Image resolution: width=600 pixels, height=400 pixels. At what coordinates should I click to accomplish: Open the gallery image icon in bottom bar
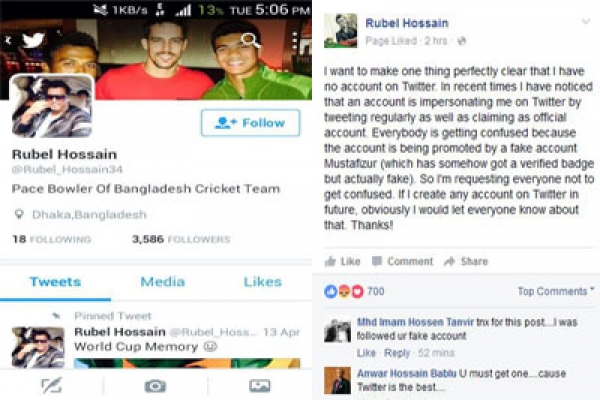pyautogui.click(x=259, y=385)
